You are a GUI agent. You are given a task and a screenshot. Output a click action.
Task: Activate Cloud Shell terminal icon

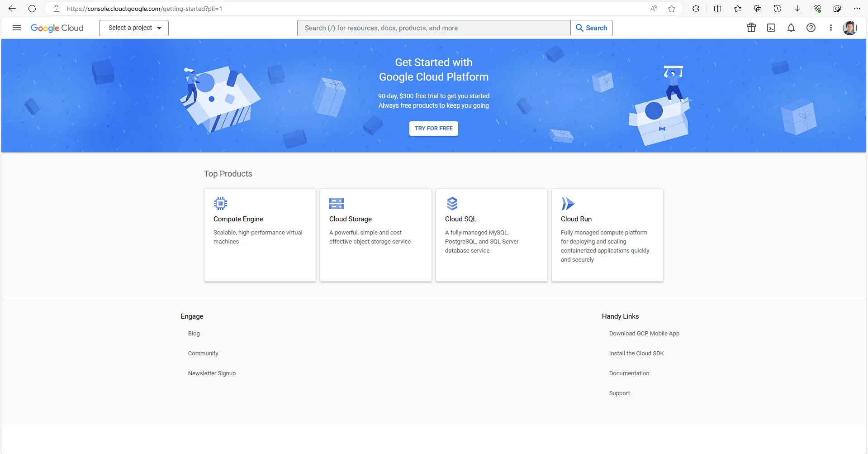(x=771, y=28)
